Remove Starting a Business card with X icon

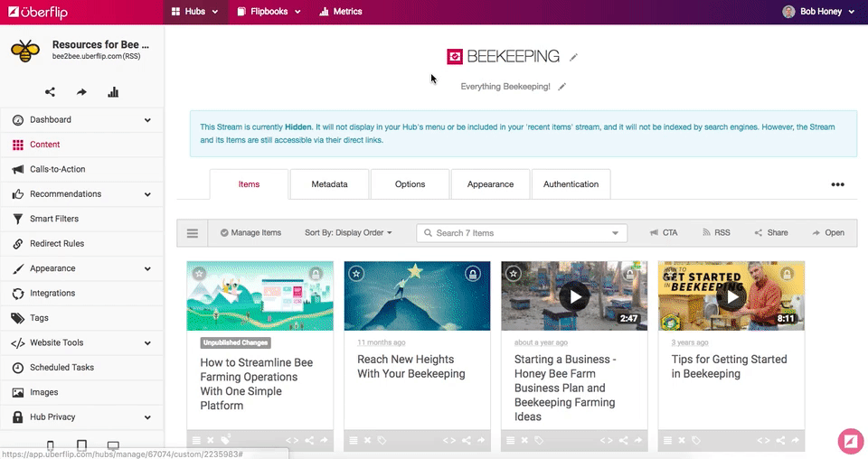coord(524,441)
